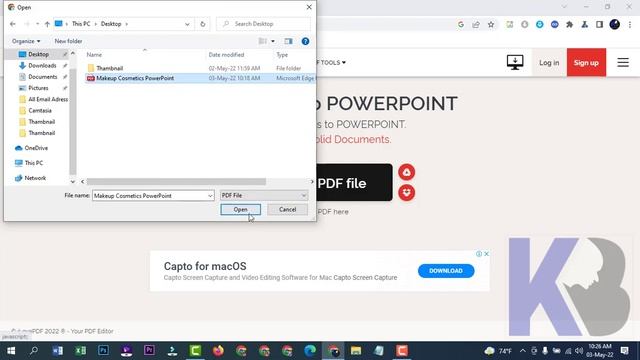640x360 pixels.
Task: Go up one folder level
Action: 47,24
